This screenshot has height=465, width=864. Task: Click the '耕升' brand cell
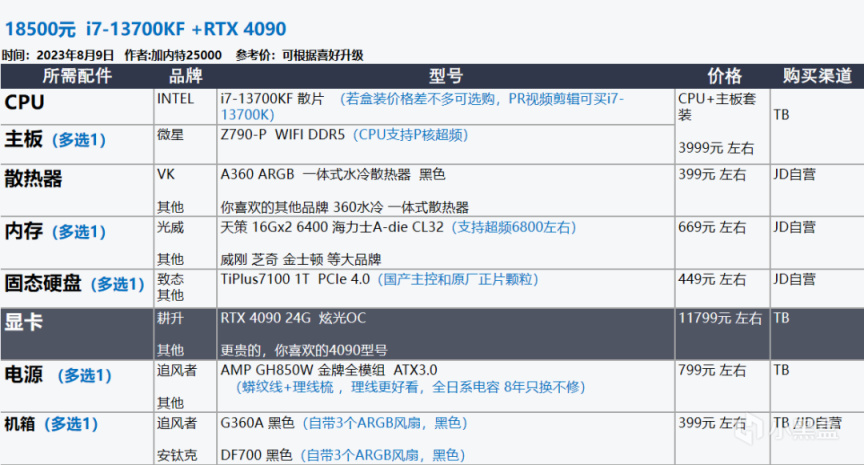pos(170,318)
